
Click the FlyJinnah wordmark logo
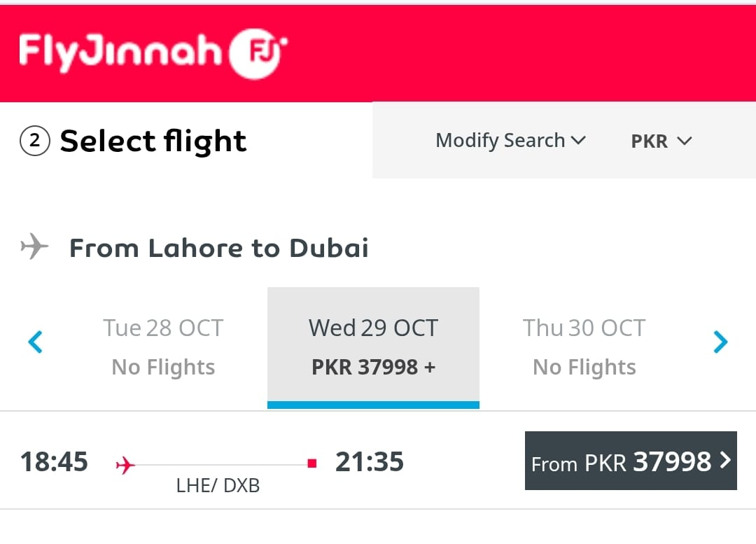click(120, 53)
